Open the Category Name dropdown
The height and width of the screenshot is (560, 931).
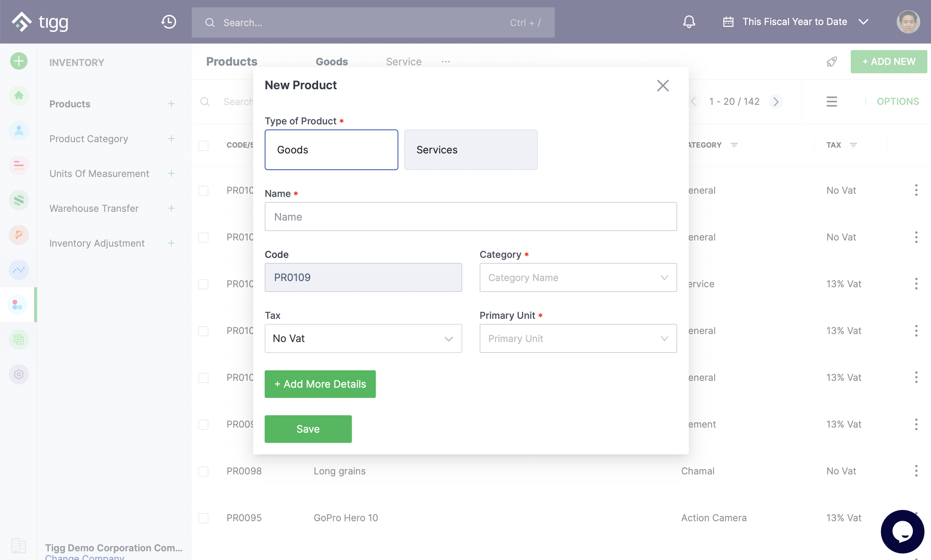tap(577, 277)
